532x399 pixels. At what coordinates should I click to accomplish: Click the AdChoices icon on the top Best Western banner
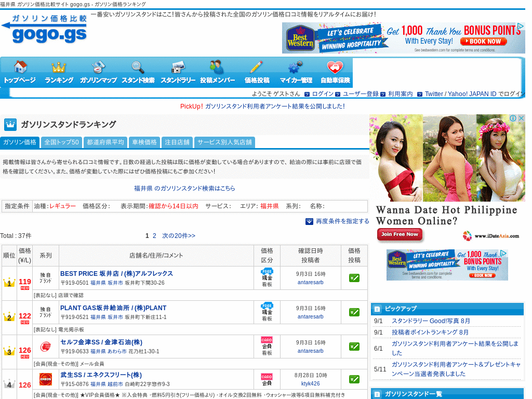click(x=521, y=26)
